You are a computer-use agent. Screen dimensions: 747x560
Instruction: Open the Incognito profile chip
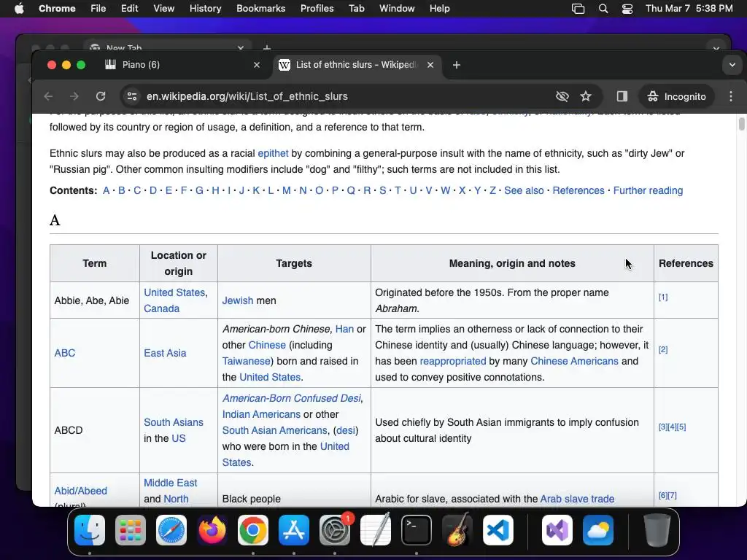pos(676,96)
